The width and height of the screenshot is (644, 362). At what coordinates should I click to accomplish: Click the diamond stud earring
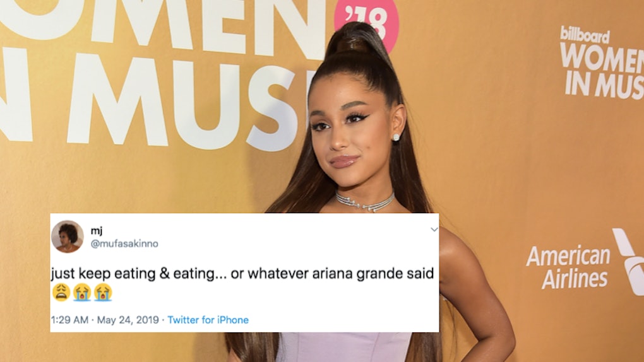click(396, 137)
